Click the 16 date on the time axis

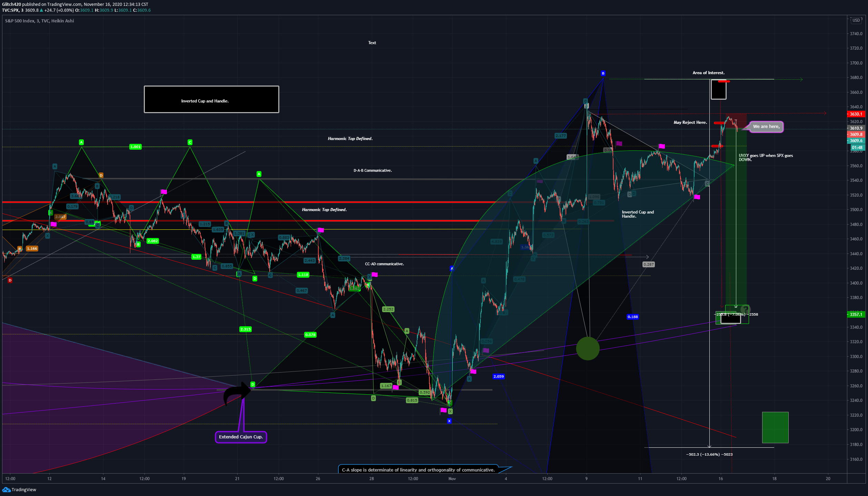pos(721,478)
